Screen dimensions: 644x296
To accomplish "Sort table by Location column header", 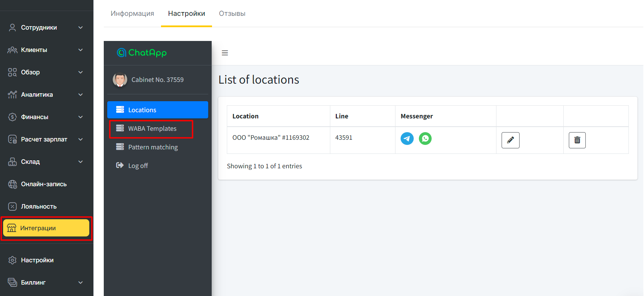I will [245, 116].
